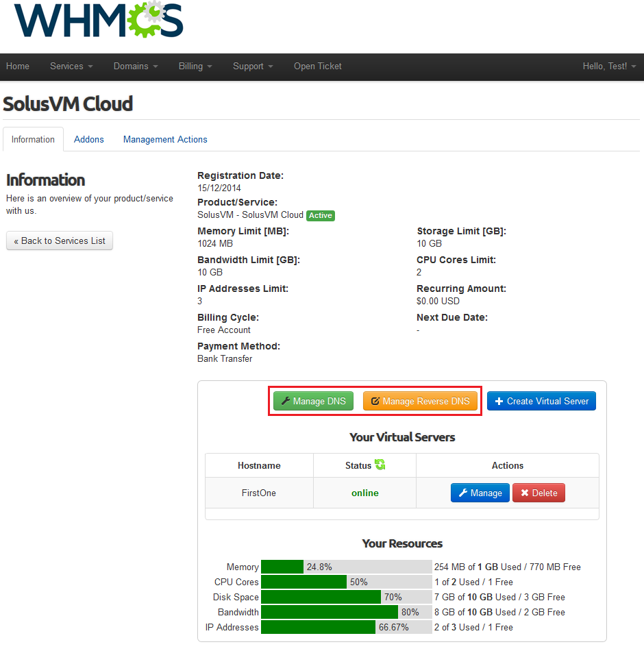The height and width of the screenshot is (651, 644).
Task: Click the Disk Space usage bar
Action: pos(346,597)
